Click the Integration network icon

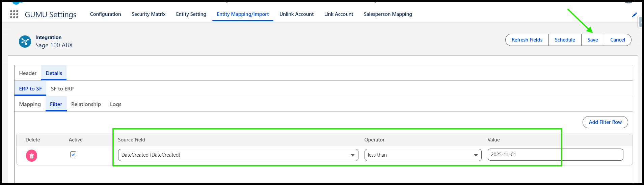coord(25,42)
